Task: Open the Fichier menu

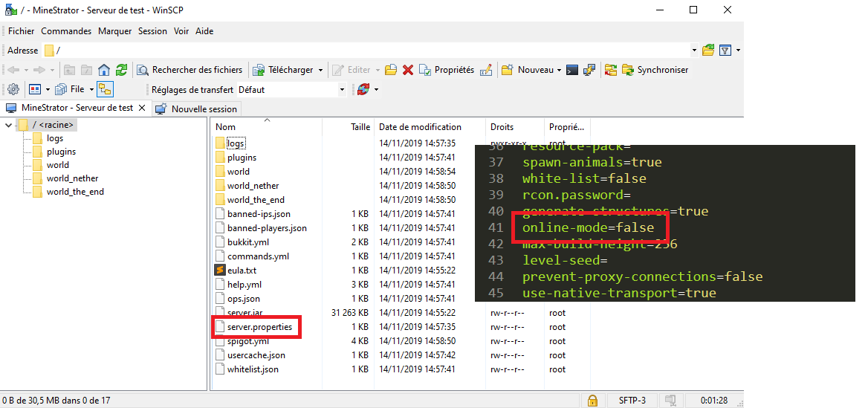Action: click(21, 31)
